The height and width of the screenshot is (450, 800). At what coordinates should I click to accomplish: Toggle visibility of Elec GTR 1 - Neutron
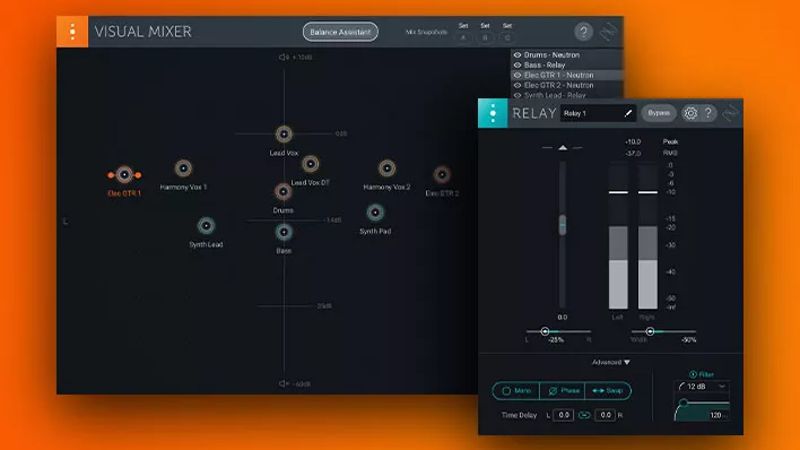(517, 75)
